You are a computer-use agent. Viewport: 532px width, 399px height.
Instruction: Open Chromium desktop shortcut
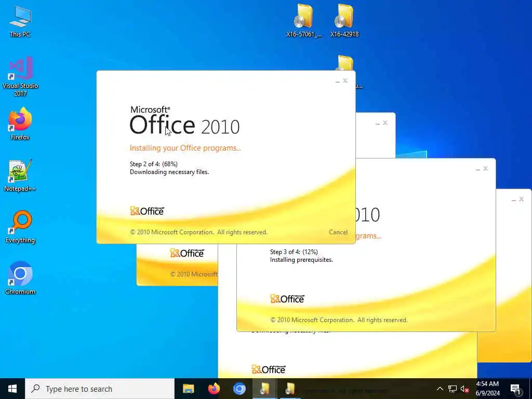[20, 278]
